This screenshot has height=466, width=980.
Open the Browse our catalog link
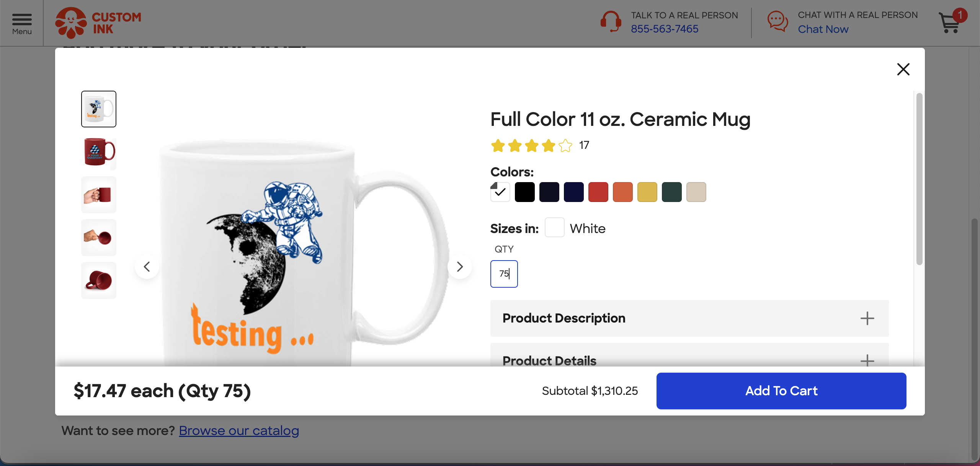tap(239, 431)
